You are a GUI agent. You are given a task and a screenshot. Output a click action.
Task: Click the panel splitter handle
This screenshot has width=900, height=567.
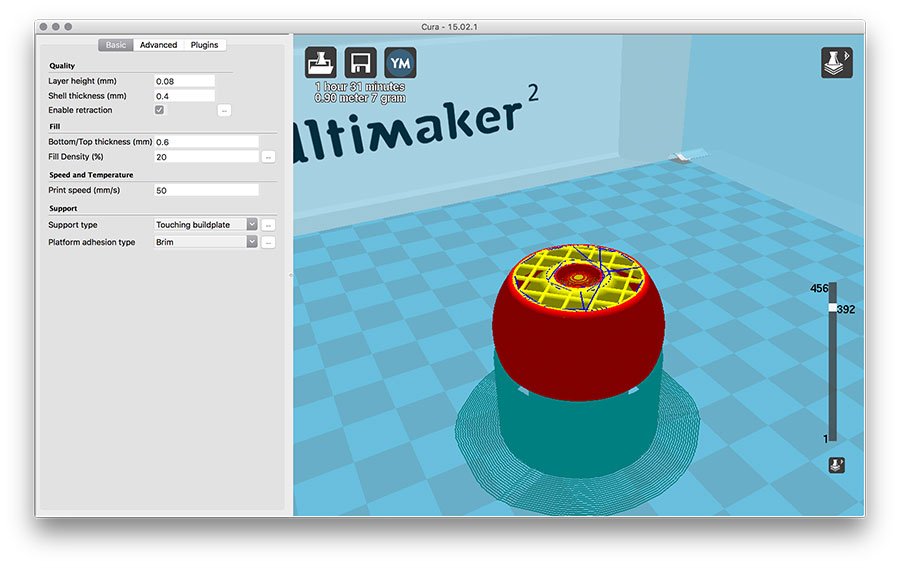pos(290,275)
